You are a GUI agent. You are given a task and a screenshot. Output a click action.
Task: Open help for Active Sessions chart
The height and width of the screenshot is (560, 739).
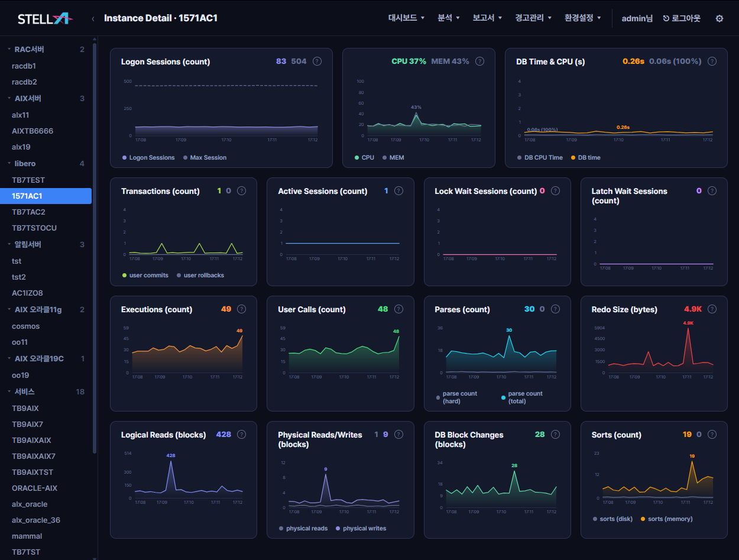[398, 191]
